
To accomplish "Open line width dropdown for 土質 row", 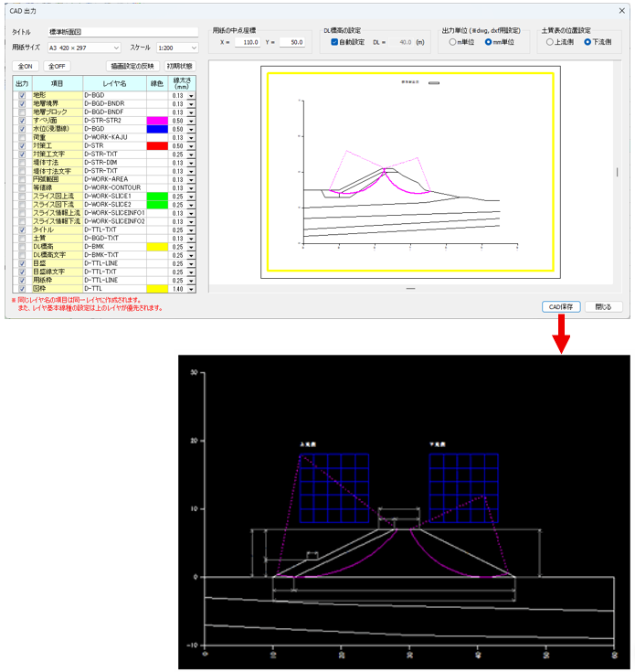I will tap(191, 239).
